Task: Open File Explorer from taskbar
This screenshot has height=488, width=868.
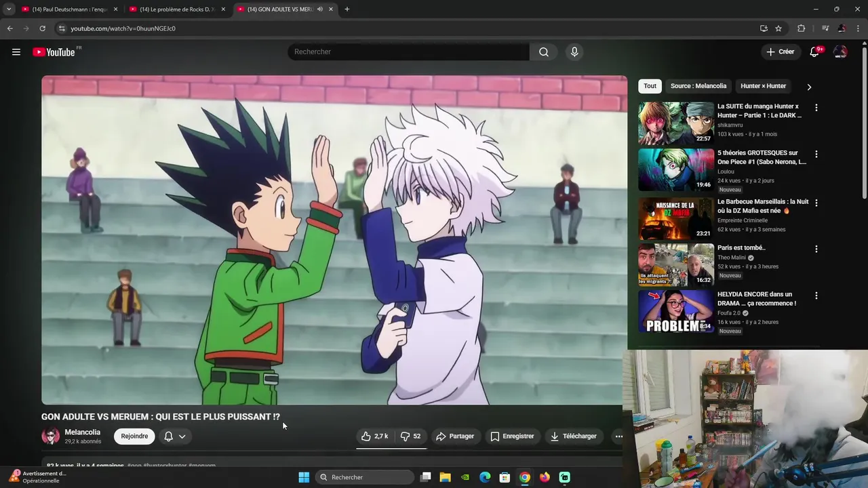Action: pos(445,477)
